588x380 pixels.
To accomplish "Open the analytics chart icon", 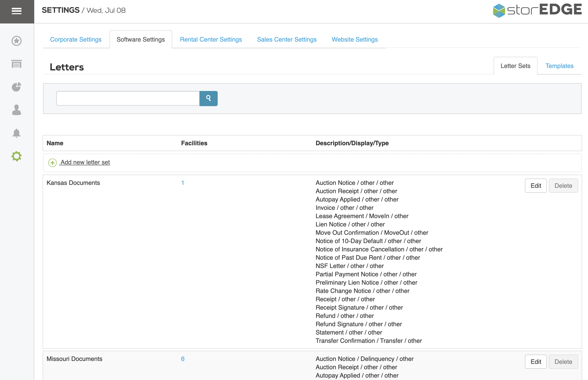I will tap(17, 87).
